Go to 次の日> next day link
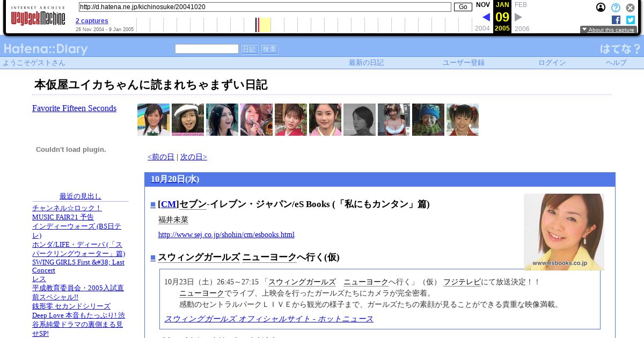The width and height of the screenshot is (644, 338). 194,157
